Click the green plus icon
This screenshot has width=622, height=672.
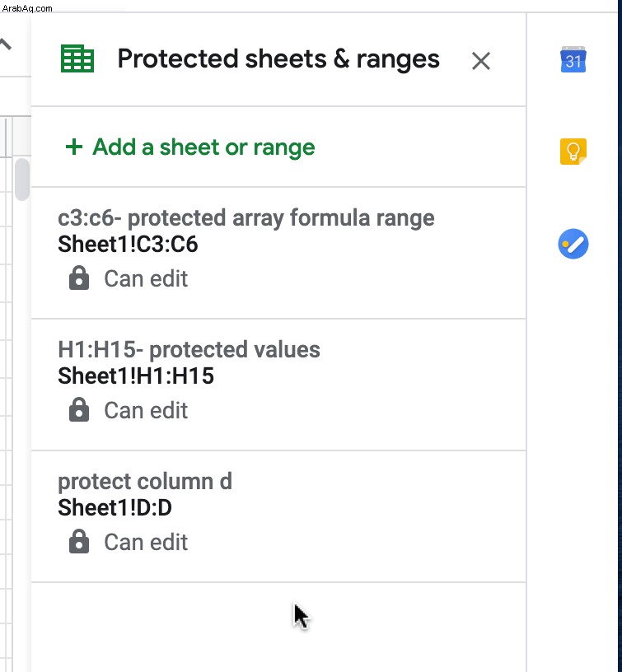(74, 147)
